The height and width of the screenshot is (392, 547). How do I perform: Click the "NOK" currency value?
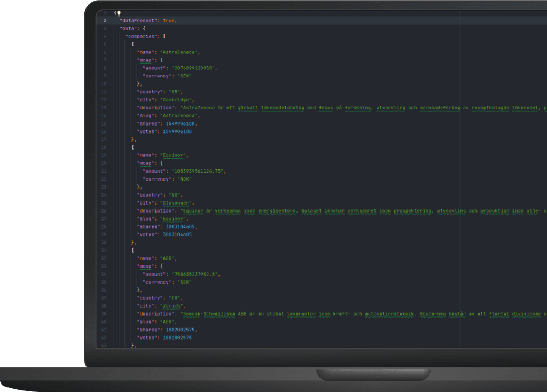coord(184,179)
